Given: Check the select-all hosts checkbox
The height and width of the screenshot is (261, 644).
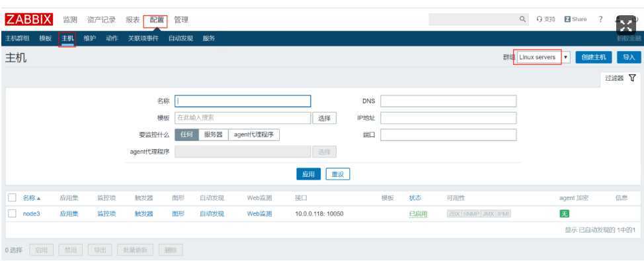Looking at the screenshot, I should click(x=13, y=198).
